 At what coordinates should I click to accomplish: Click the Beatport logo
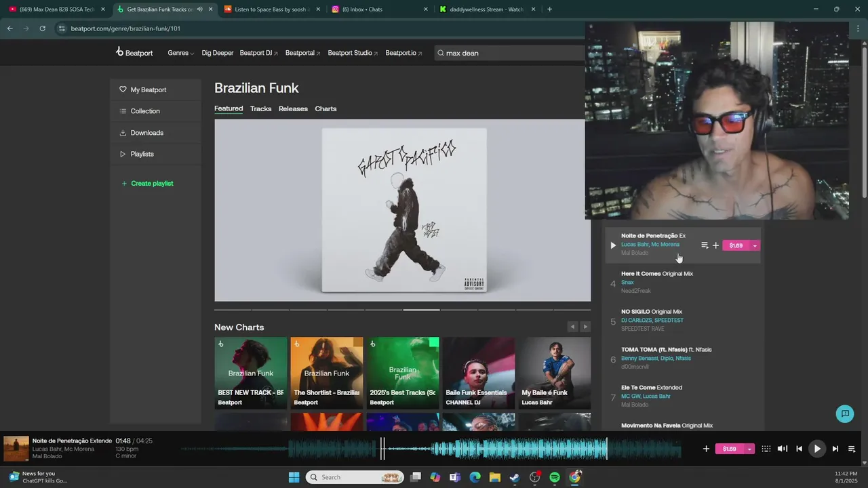click(134, 52)
